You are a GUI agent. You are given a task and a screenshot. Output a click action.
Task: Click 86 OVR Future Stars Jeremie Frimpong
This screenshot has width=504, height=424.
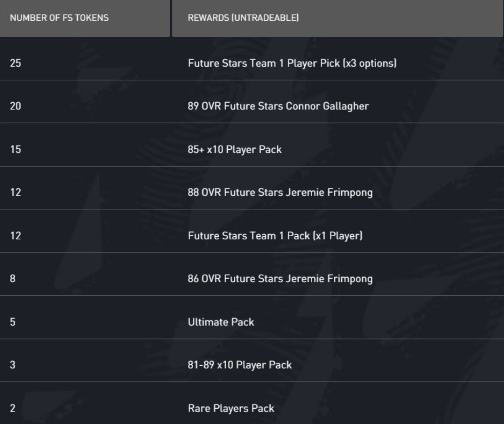pyautogui.click(x=280, y=278)
